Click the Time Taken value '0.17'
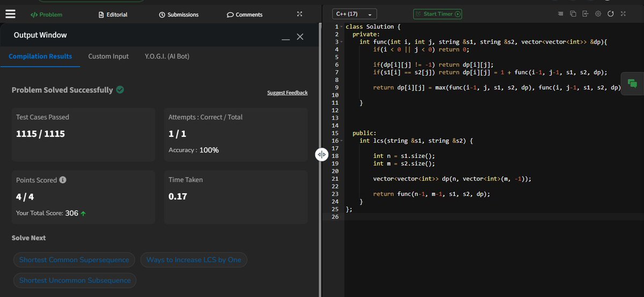The height and width of the screenshot is (297, 644). (178, 197)
